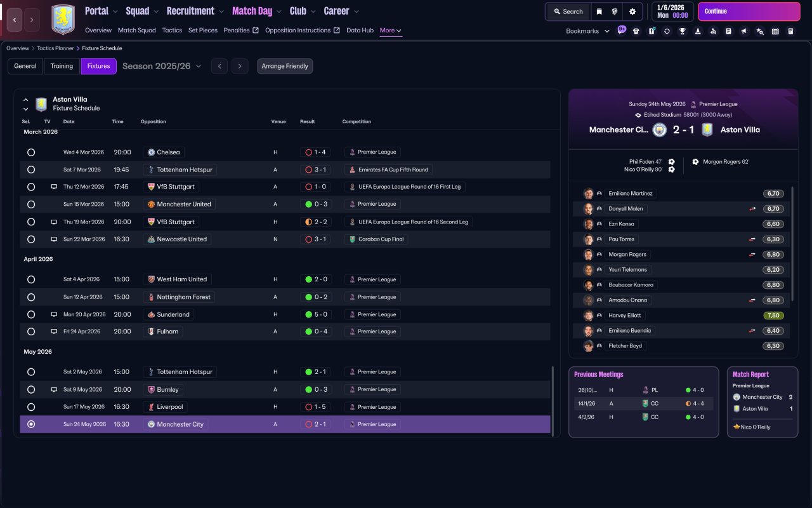This screenshot has height=508, width=812.
Task: Open Emiliano Martinez's face thumbnail in the lineup
Action: 589,194
